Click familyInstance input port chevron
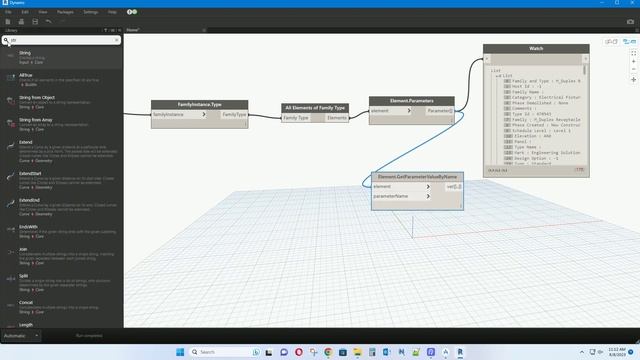Screen dimensions: 640x360 (203, 115)
